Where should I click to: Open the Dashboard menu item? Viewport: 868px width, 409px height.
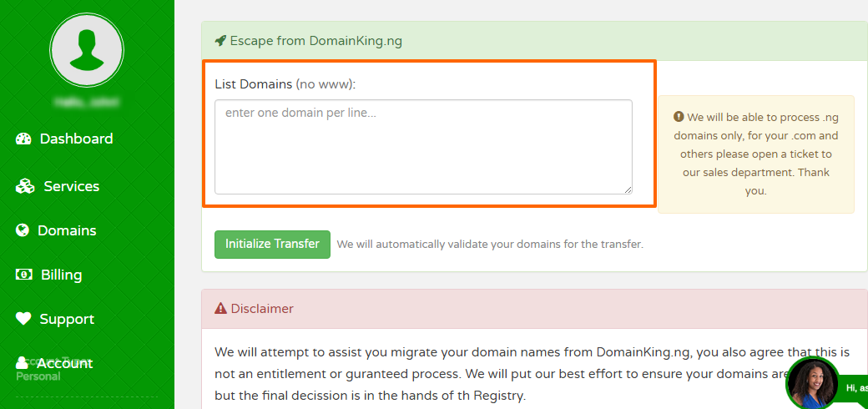[x=64, y=139]
